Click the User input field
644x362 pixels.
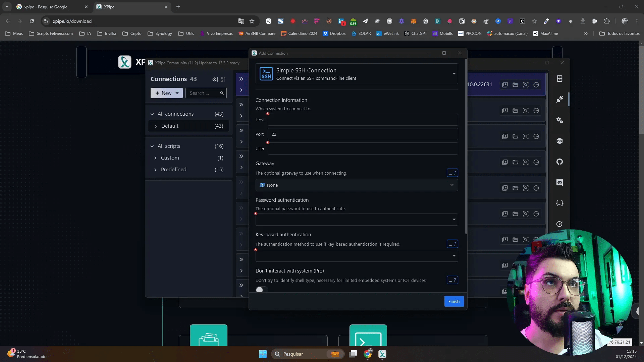coord(363,148)
